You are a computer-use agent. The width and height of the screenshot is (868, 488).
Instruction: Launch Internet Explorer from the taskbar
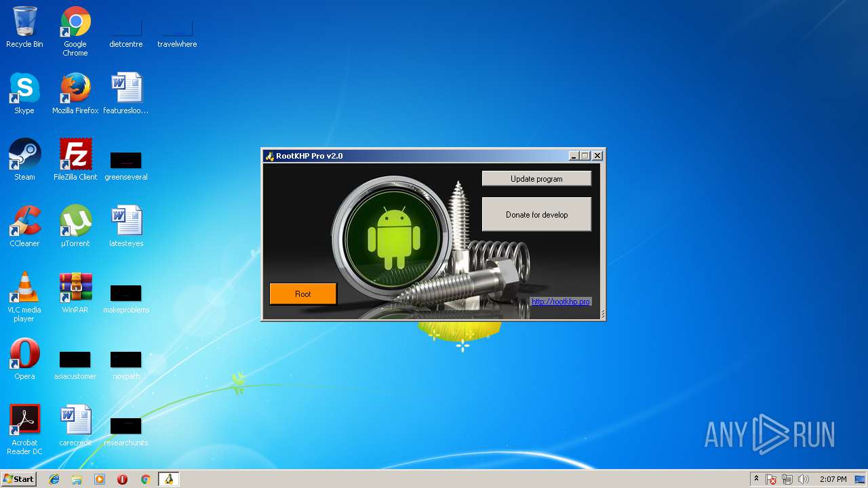click(54, 479)
